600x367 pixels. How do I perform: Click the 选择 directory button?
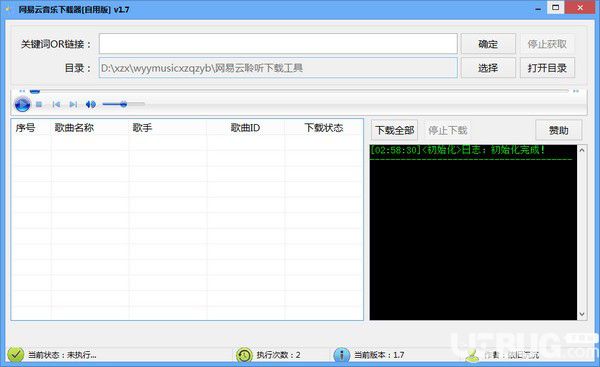488,68
